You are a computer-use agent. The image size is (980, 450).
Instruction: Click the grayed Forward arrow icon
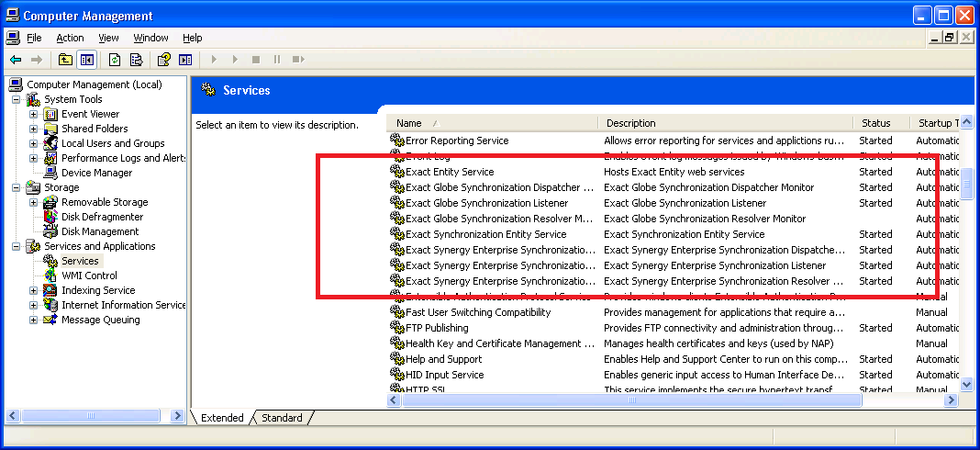click(x=37, y=60)
